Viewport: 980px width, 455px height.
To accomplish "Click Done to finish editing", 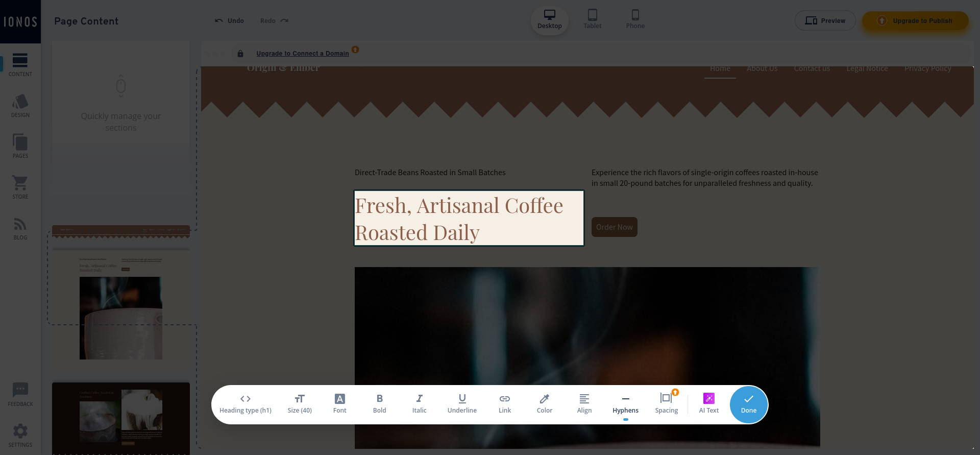I will pos(749,404).
